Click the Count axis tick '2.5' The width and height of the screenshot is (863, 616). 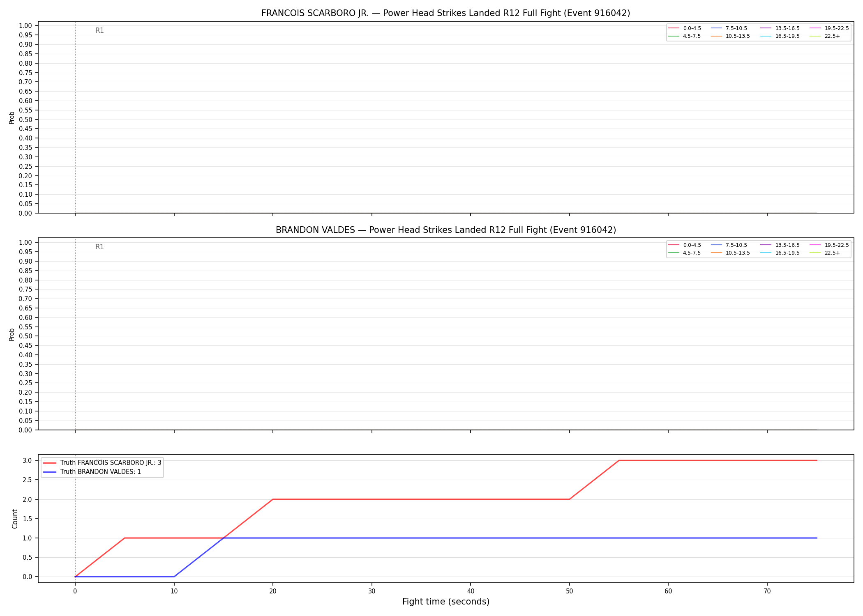(x=28, y=480)
